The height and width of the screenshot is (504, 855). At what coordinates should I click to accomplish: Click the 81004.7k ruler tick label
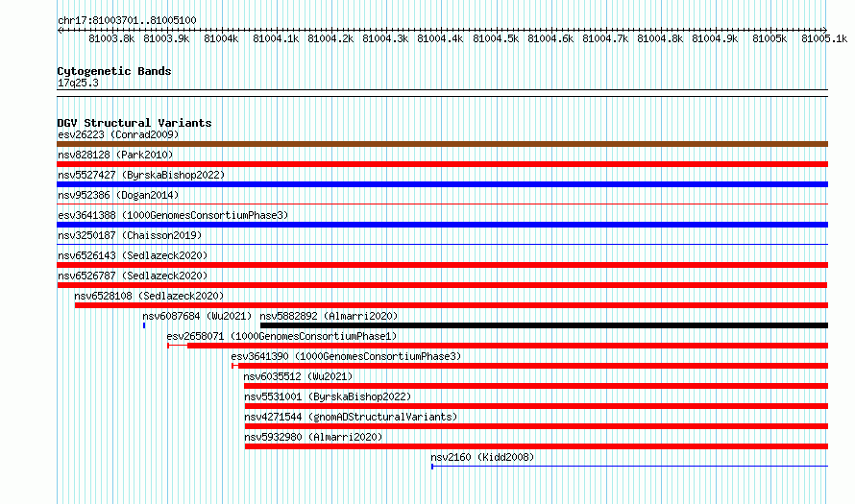click(x=605, y=38)
